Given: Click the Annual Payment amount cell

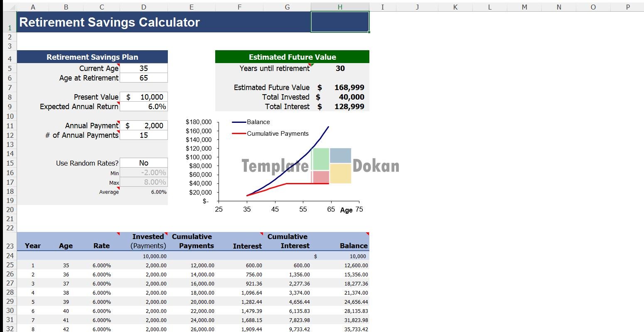Looking at the screenshot, I should coord(144,126).
